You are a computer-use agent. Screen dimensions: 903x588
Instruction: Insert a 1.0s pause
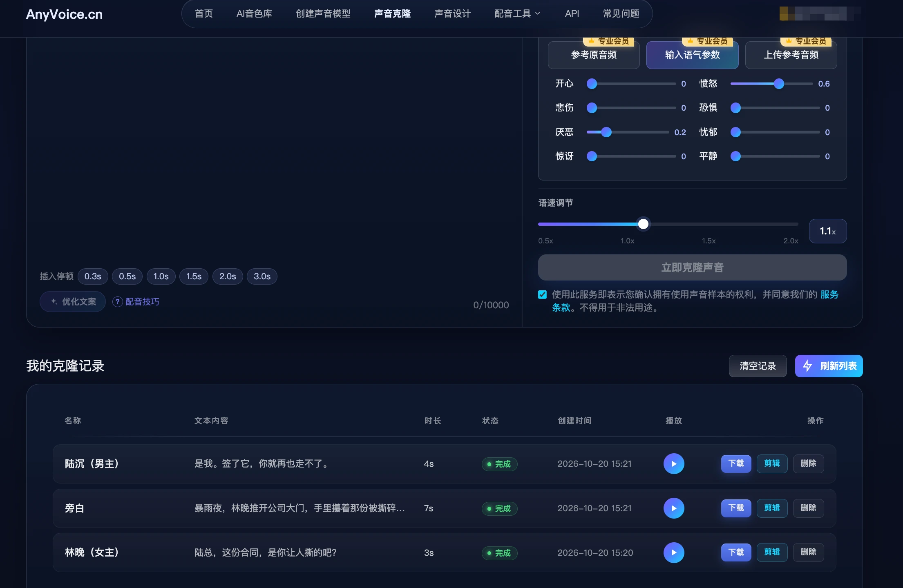(x=161, y=276)
